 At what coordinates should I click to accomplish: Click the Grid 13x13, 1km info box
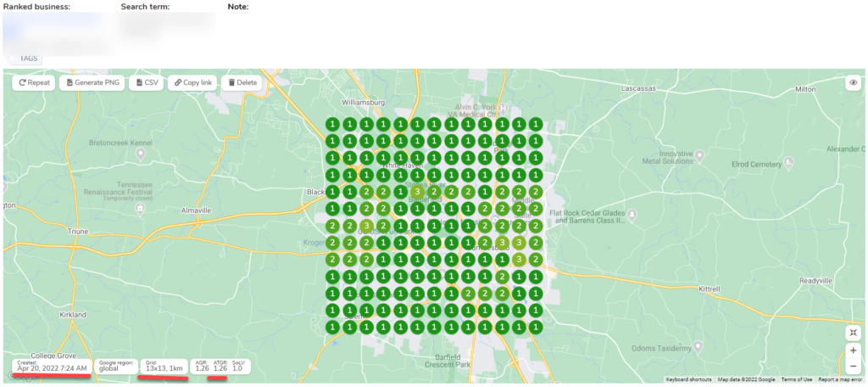(x=164, y=366)
